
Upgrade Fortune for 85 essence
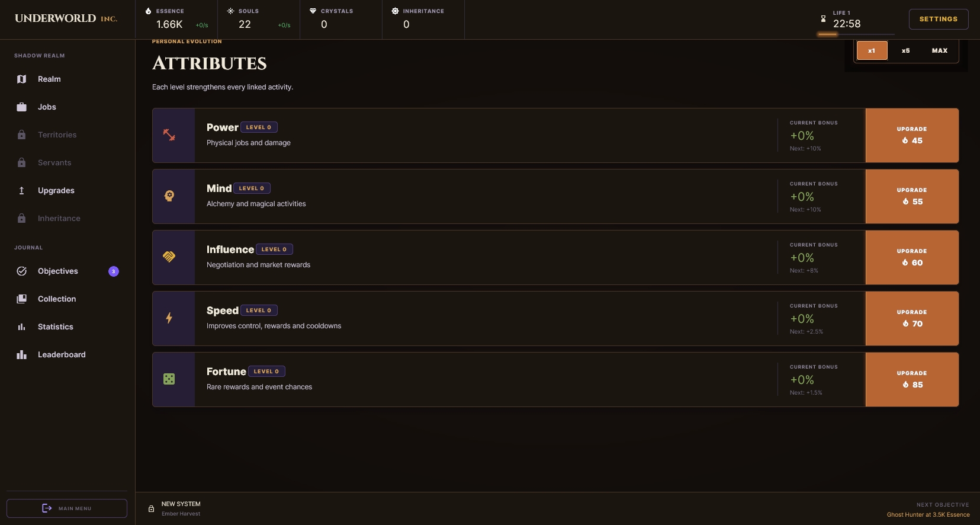[912, 379]
